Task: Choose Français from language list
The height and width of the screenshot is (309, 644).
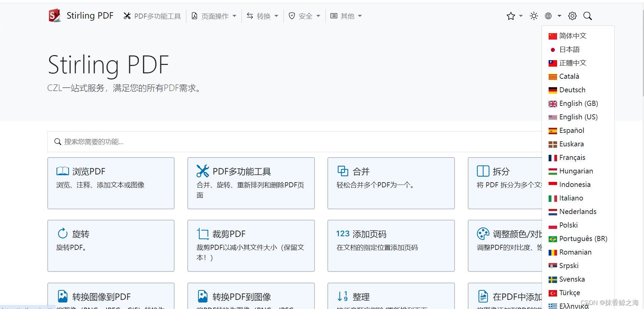Action: (578, 158)
